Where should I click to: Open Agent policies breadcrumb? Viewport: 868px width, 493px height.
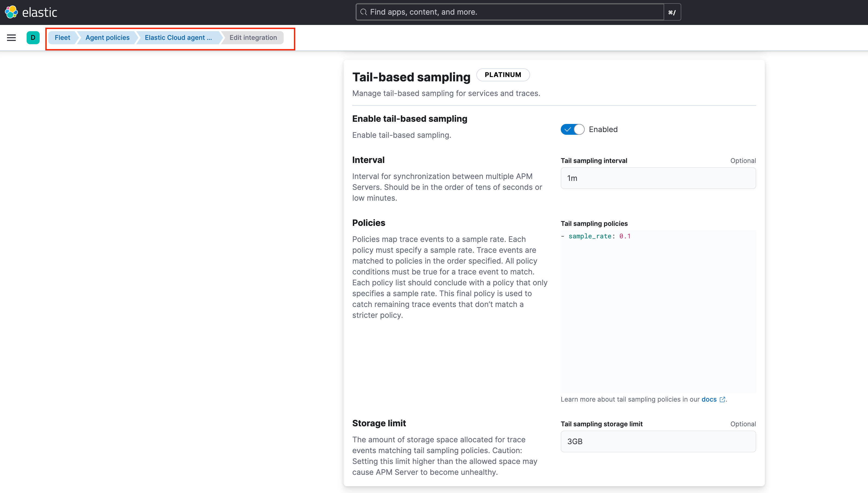107,38
